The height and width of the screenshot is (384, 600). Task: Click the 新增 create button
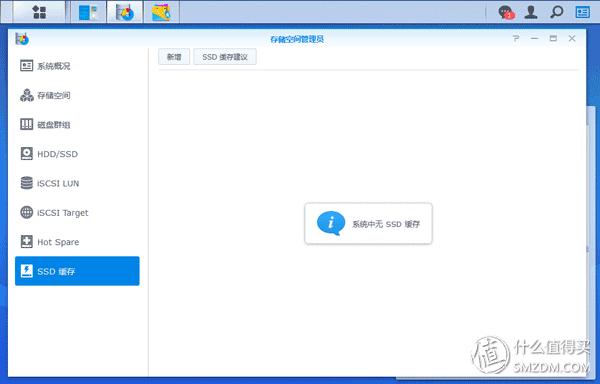coord(174,57)
